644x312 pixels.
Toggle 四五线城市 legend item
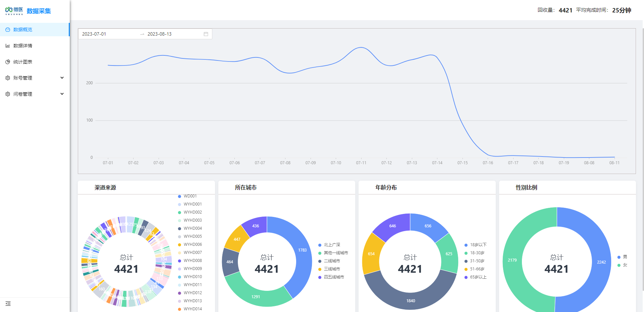coord(331,277)
